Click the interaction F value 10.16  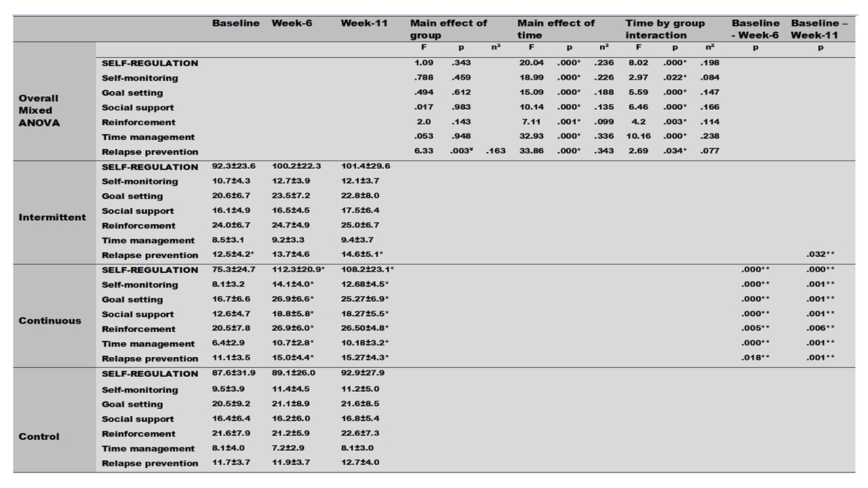coord(638,136)
